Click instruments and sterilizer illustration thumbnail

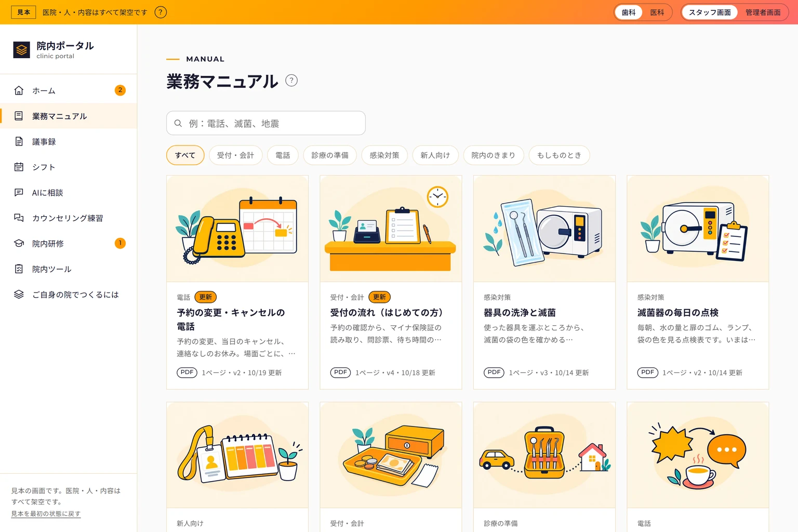click(544, 229)
